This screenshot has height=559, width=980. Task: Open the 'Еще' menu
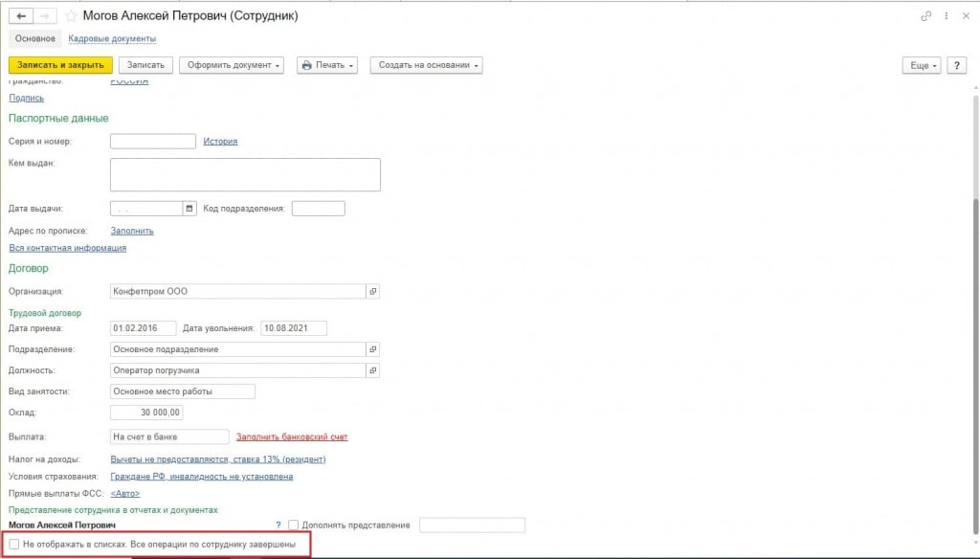[x=922, y=65]
